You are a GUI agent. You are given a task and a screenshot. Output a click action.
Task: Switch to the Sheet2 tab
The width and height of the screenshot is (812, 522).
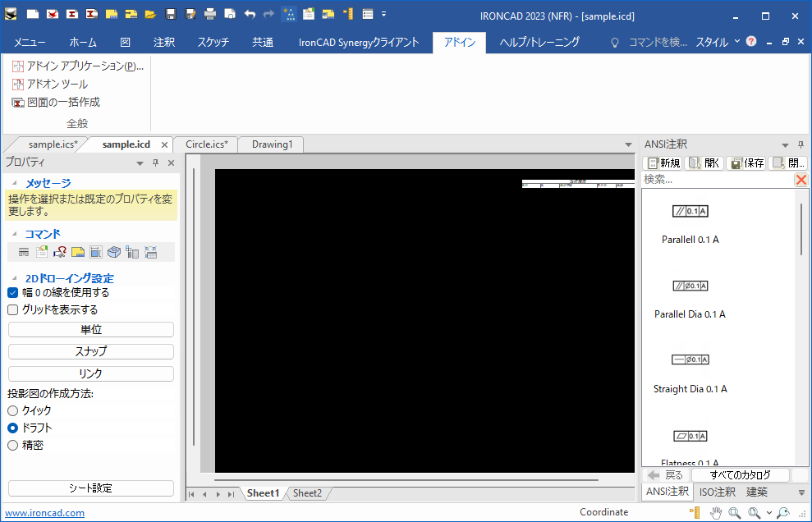click(307, 493)
